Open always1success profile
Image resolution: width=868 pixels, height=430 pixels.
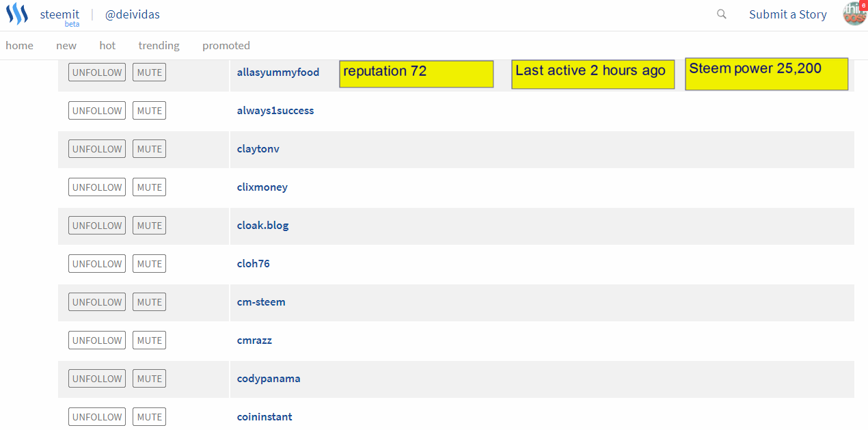275,110
